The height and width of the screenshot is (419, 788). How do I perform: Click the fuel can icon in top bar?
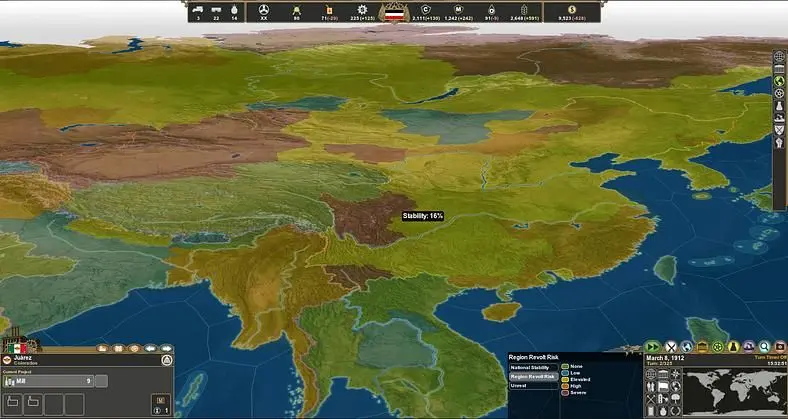point(329,9)
